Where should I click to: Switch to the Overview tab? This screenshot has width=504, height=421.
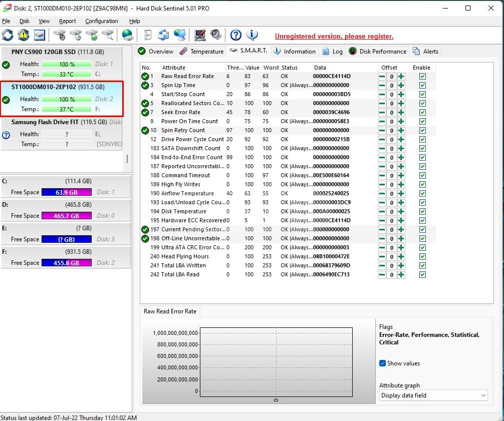click(x=156, y=52)
